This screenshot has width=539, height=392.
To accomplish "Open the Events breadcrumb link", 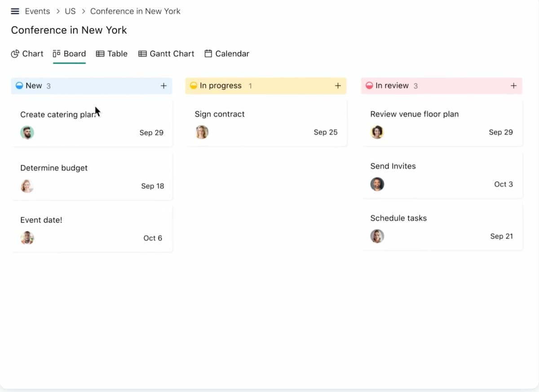I will (x=37, y=11).
